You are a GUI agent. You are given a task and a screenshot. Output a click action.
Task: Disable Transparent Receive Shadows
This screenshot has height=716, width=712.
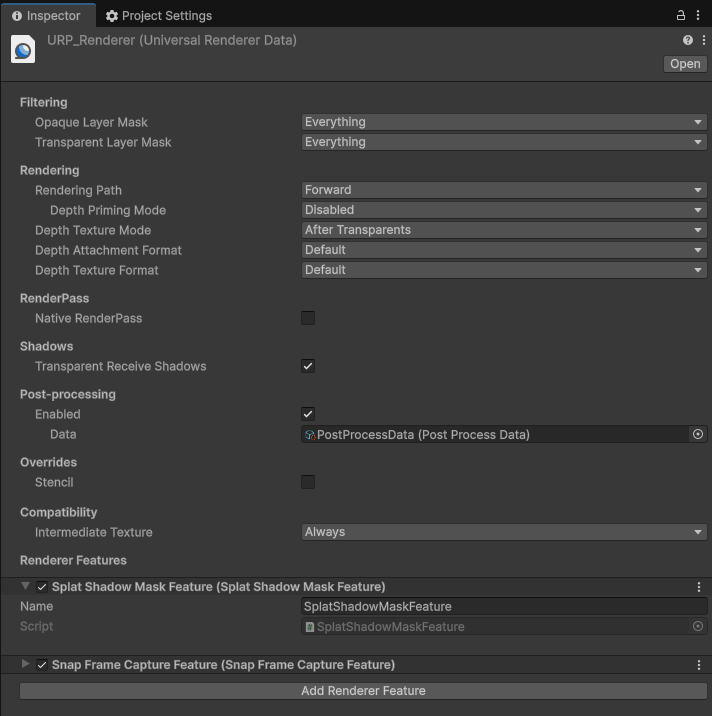click(308, 366)
